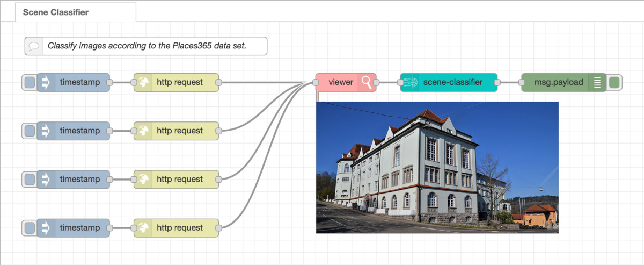This screenshot has height=265, width=644.
Task: Click the arrow icon of the bottom inject node
Action: 46,227
